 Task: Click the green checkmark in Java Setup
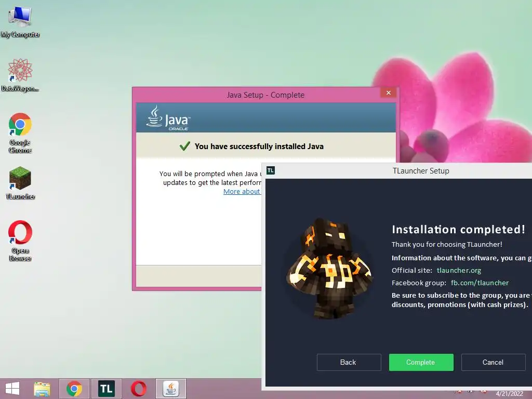(x=184, y=146)
